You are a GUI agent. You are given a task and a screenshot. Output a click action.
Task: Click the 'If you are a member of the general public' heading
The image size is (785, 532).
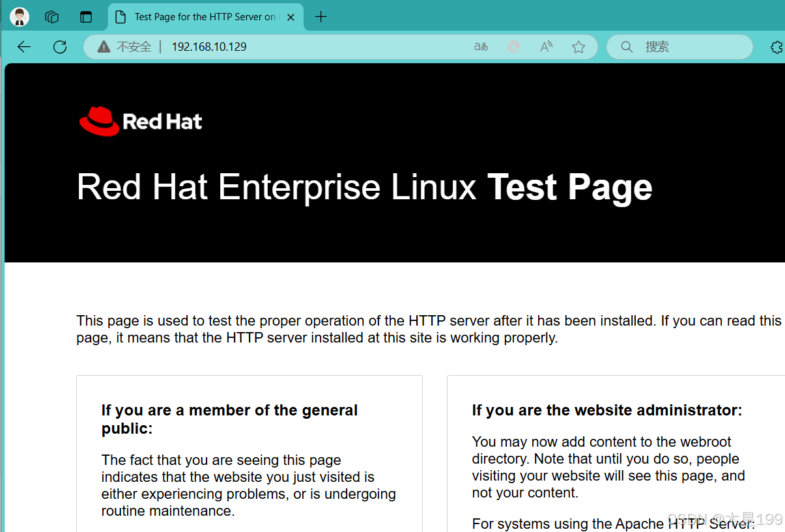coord(230,419)
